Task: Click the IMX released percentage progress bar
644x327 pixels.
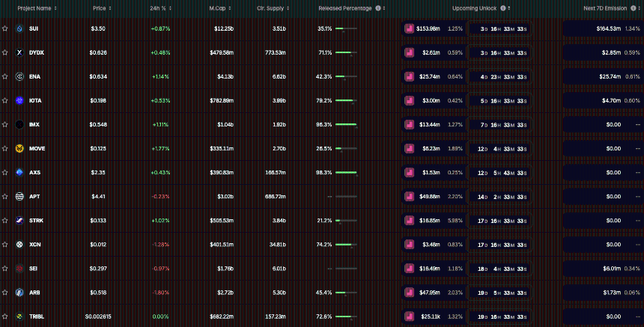Action: pos(346,124)
